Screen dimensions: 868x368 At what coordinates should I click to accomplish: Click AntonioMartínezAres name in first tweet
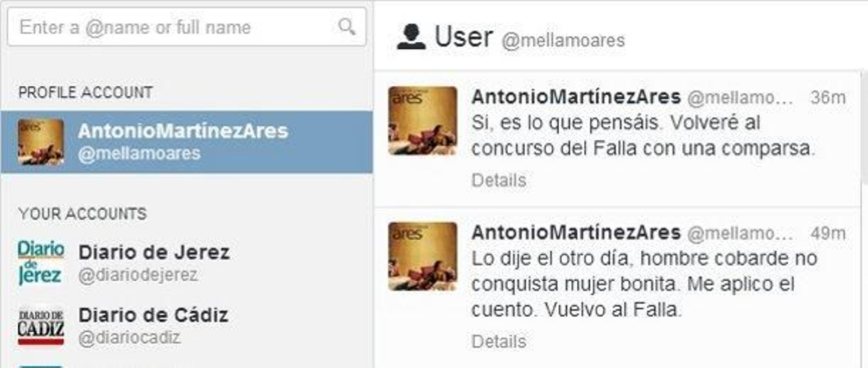(576, 97)
